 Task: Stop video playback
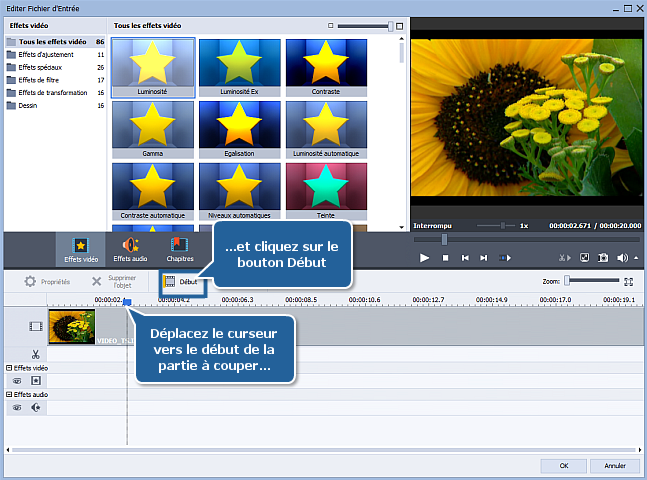(x=445, y=258)
